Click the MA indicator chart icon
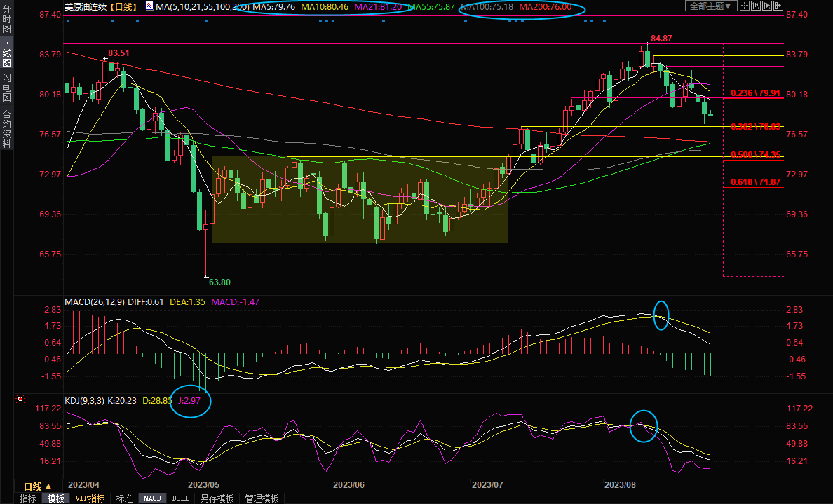The image size is (833, 504). coord(149,6)
